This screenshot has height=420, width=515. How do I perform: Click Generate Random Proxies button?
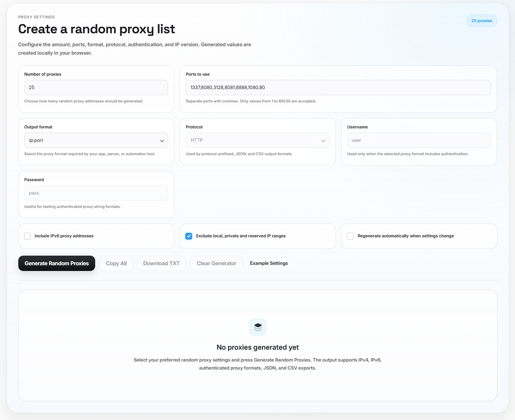(x=57, y=263)
